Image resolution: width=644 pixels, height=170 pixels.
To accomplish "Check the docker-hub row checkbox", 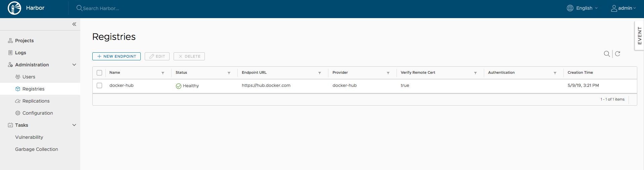I will click(99, 86).
